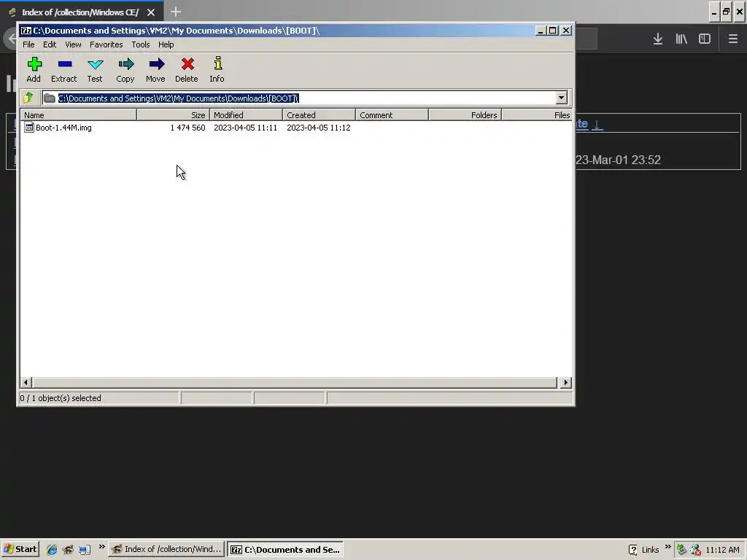Screen dimensions: 747x560
Task: Open the Info properties icon
Action: click(217, 69)
